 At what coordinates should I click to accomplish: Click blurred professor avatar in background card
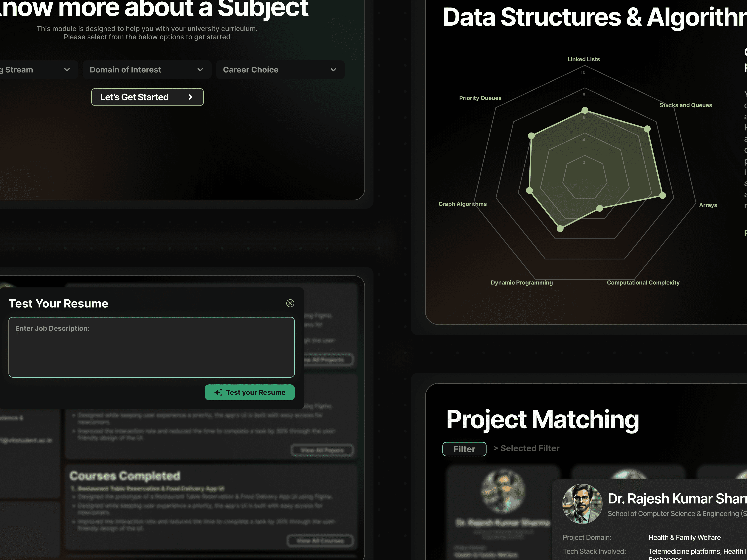(503, 491)
